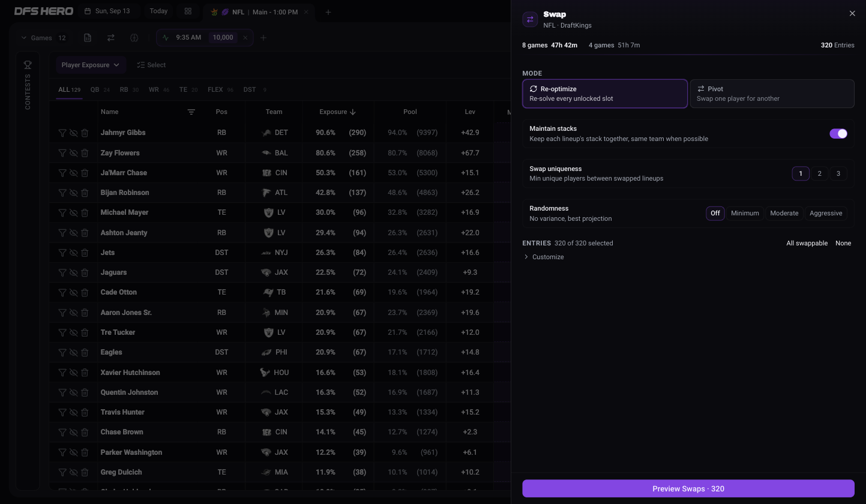Click the 10,000 lineup count chip
This screenshot has height=504, width=866.
point(223,38)
